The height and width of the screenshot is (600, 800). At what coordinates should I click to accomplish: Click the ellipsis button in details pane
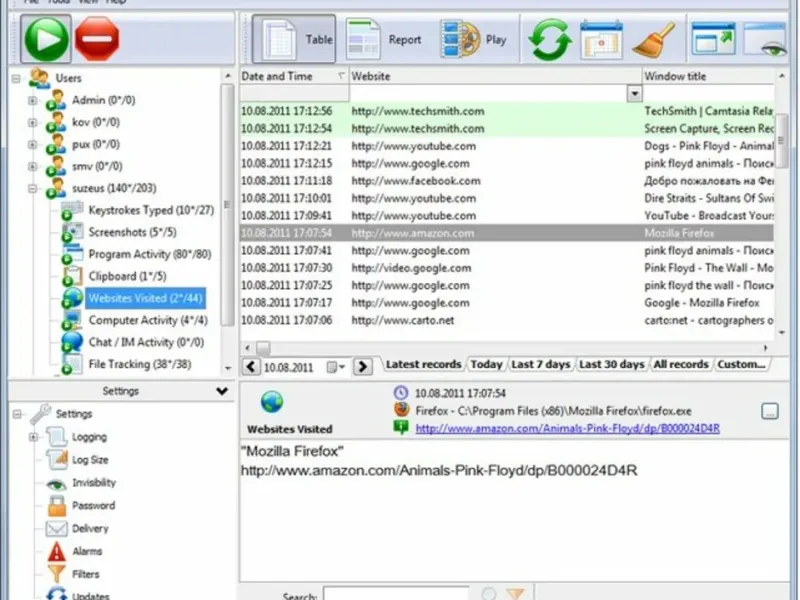(769, 411)
